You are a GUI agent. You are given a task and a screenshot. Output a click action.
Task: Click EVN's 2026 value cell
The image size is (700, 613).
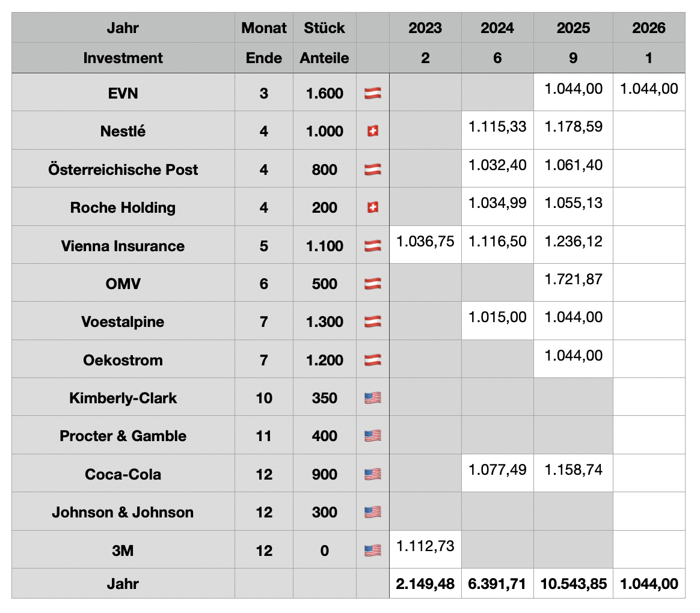649,89
